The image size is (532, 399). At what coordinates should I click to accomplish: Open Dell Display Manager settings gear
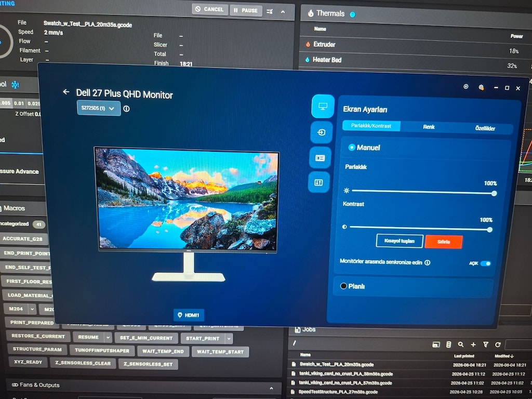[481, 87]
